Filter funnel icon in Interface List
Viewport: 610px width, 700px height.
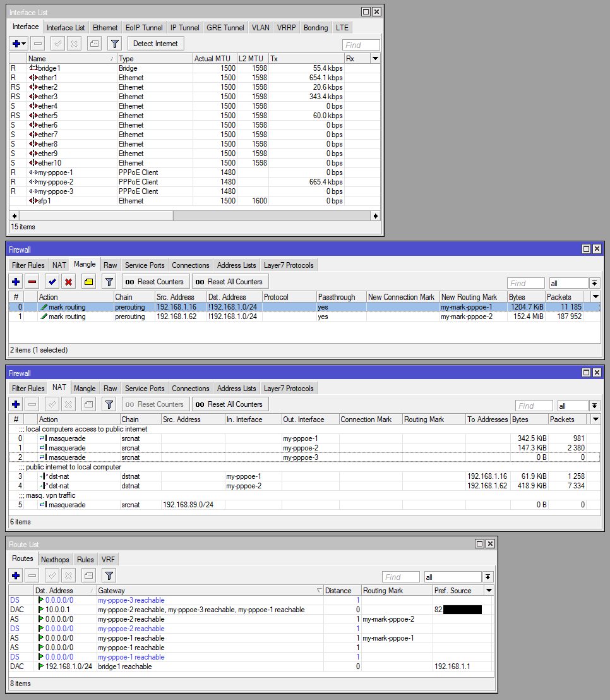[115, 44]
